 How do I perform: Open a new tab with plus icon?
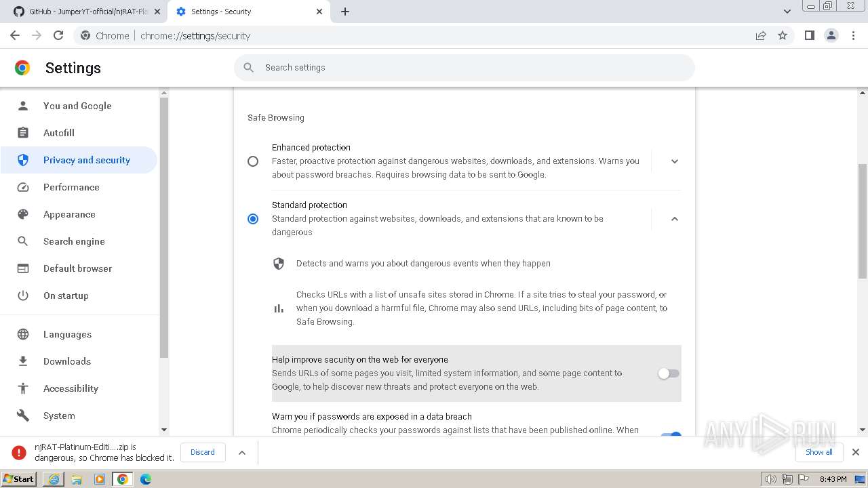point(345,12)
